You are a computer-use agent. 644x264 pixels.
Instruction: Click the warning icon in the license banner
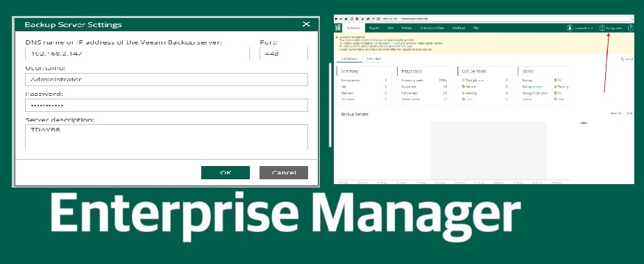point(337,36)
